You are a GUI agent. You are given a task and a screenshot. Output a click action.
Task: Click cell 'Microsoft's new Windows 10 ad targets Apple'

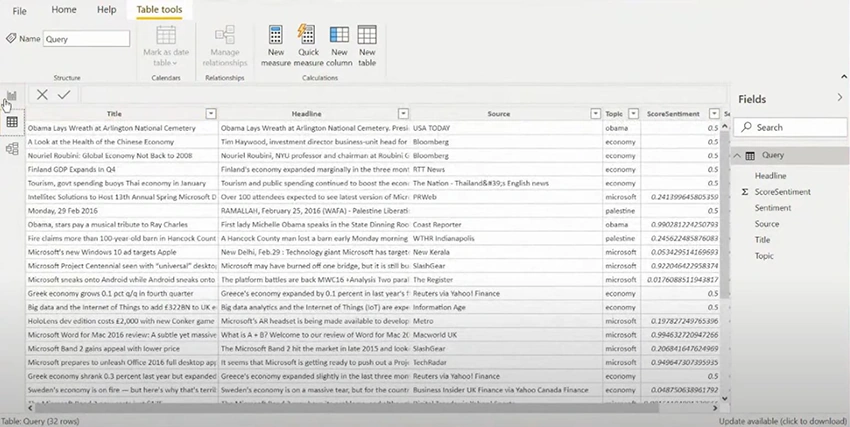(x=122, y=252)
